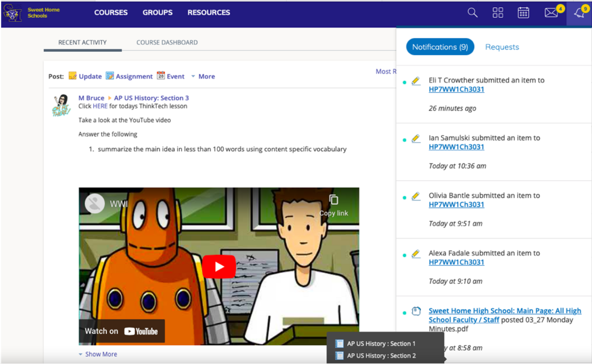This screenshot has width=592, height=364.
Task: Open the messages envelope icon
Action: pyautogui.click(x=551, y=13)
